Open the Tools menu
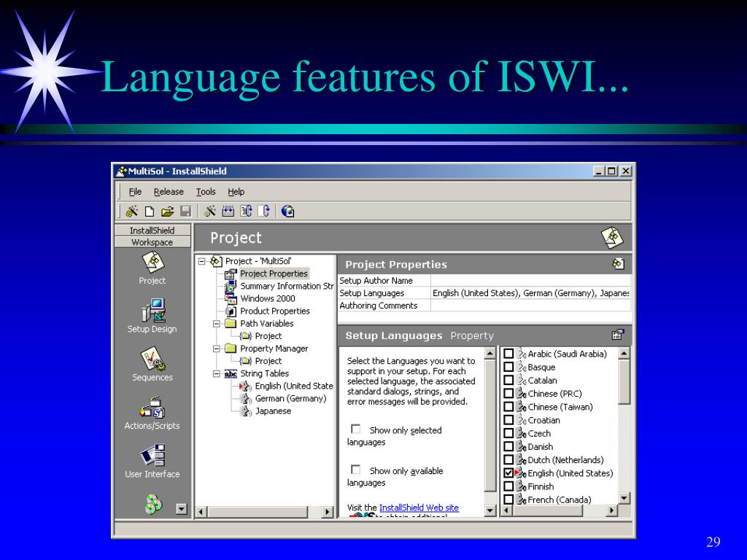Image resolution: width=747 pixels, height=560 pixels. point(206,192)
